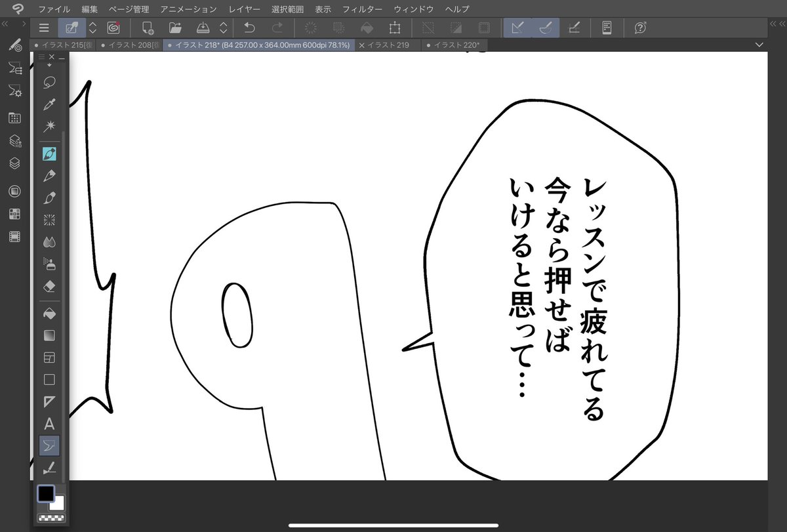
Task: Open the timeline filmstrip palette icon
Action: [14, 236]
